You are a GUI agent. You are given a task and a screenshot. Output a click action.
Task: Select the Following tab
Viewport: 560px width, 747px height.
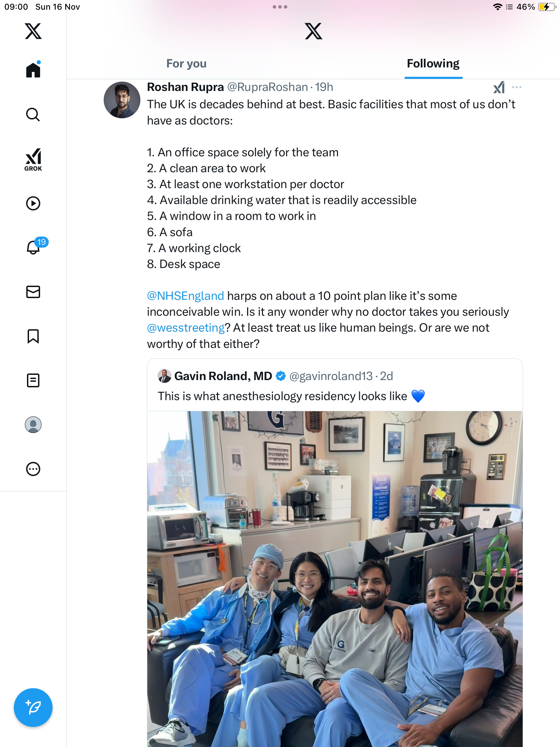tap(433, 64)
